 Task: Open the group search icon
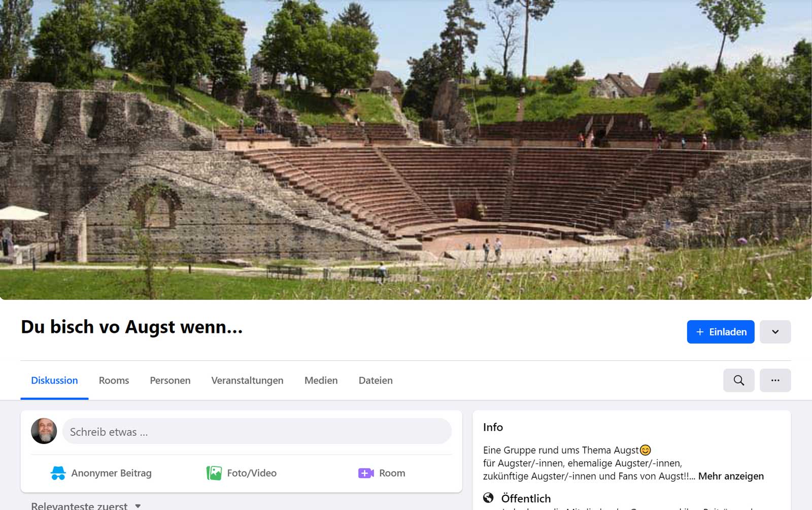point(739,380)
